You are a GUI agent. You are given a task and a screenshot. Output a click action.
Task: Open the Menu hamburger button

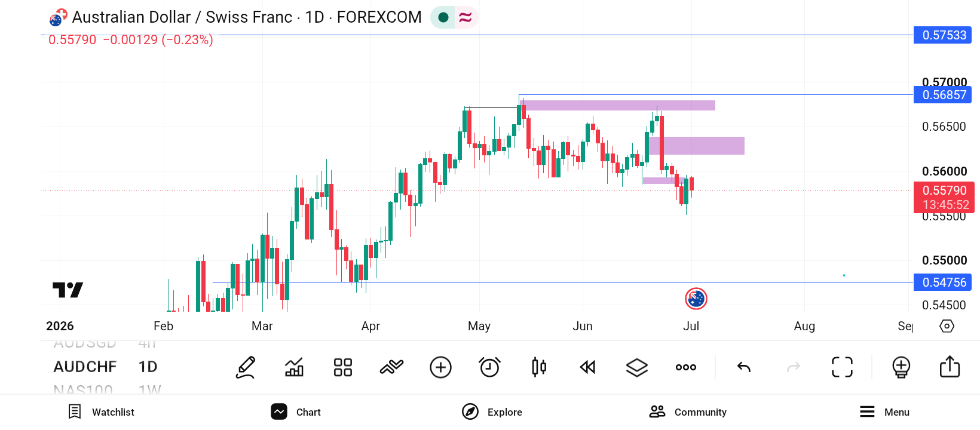coord(884,412)
